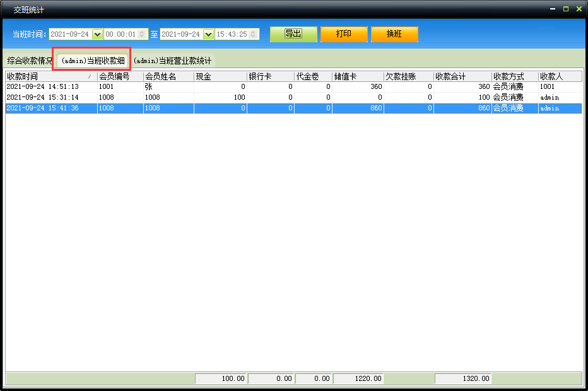Click the grand total 1320.00 box
This screenshot has height=391, width=588.
[x=463, y=378]
